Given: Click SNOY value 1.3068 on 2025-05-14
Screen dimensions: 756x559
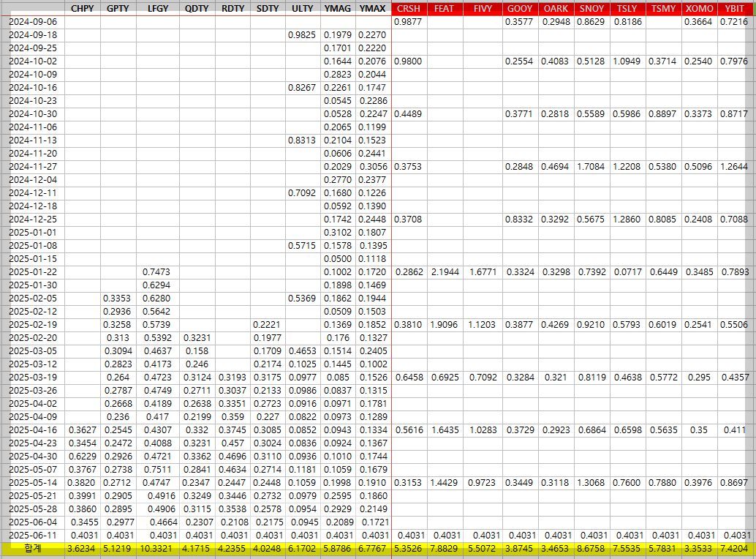Looking at the screenshot, I should click(x=592, y=482).
